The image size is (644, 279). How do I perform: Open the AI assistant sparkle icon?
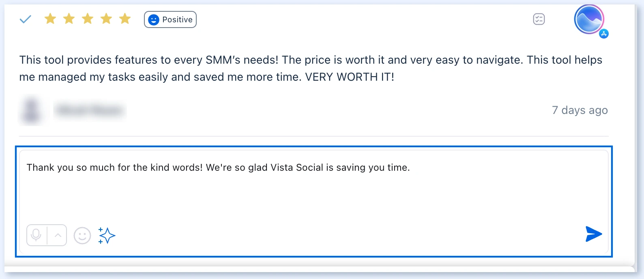click(107, 236)
